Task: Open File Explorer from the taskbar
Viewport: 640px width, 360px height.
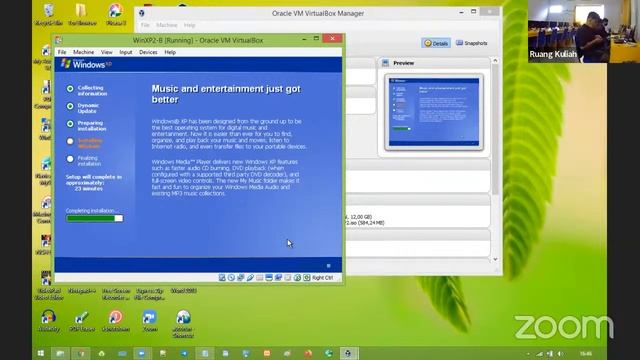Action: (x=60, y=353)
